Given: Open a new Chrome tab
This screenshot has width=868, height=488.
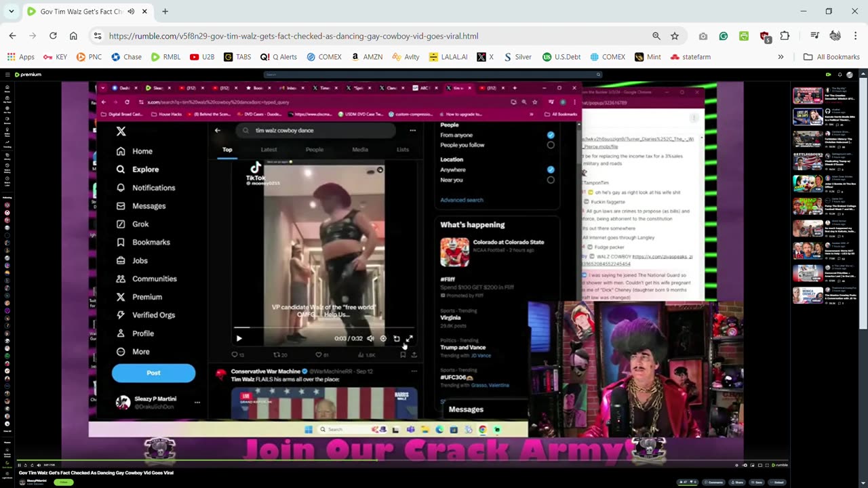Looking at the screenshot, I should click(x=165, y=12).
